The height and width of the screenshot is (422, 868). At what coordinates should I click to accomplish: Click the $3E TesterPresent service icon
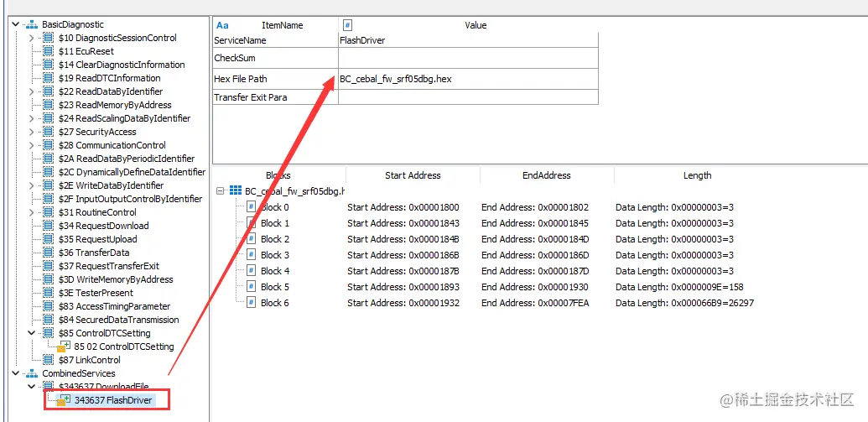coord(49,293)
